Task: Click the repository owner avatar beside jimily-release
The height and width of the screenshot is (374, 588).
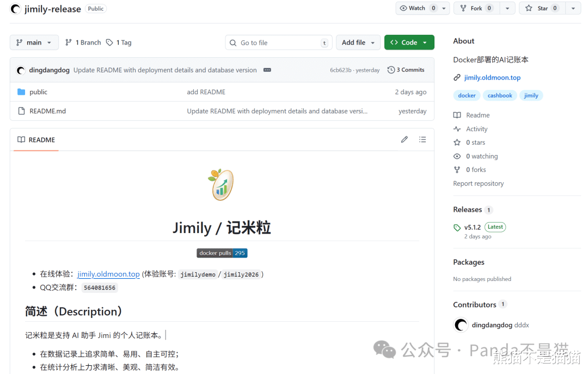Action: pos(15,9)
